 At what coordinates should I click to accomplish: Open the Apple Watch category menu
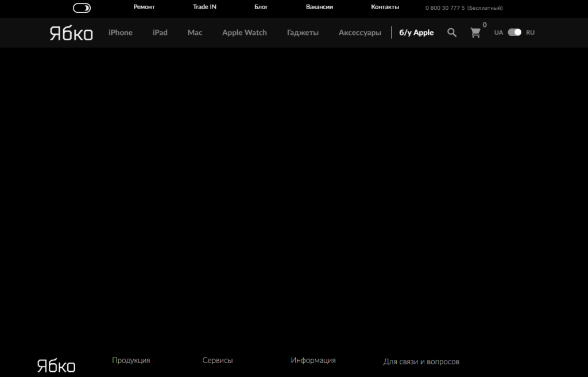click(245, 33)
